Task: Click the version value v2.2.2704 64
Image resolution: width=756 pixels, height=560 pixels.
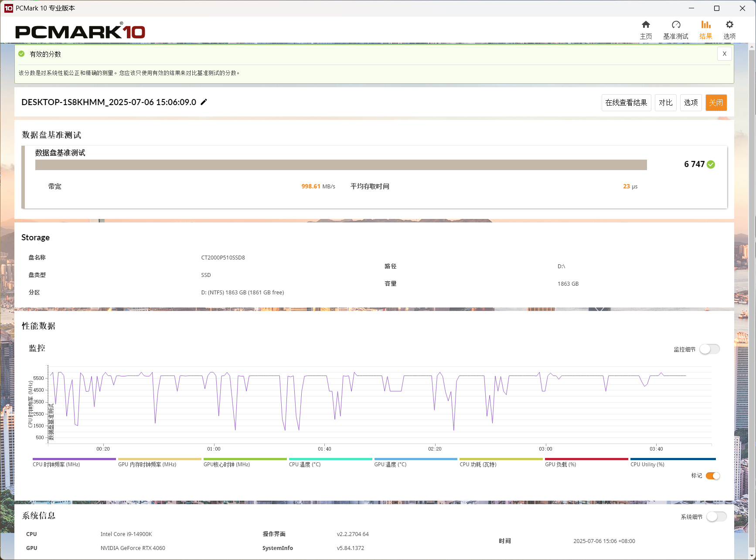Action: pyautogui.click(x=353, y=534)
